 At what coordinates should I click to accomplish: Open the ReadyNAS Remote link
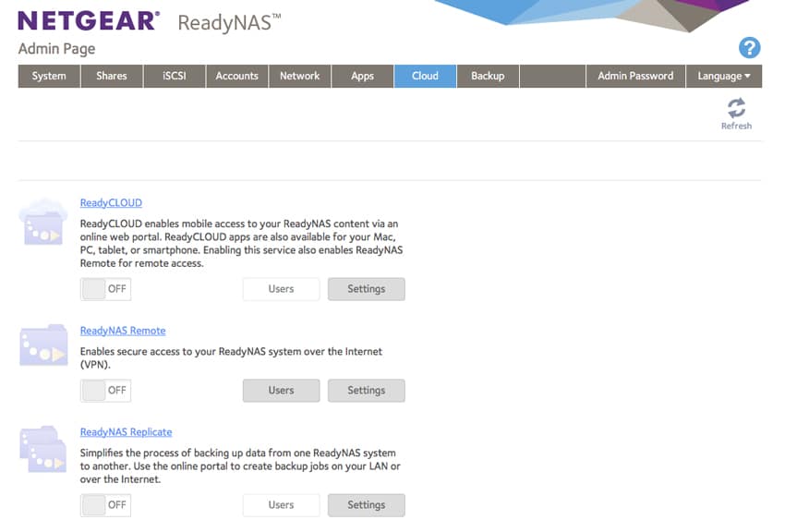(x=123, y=331)
